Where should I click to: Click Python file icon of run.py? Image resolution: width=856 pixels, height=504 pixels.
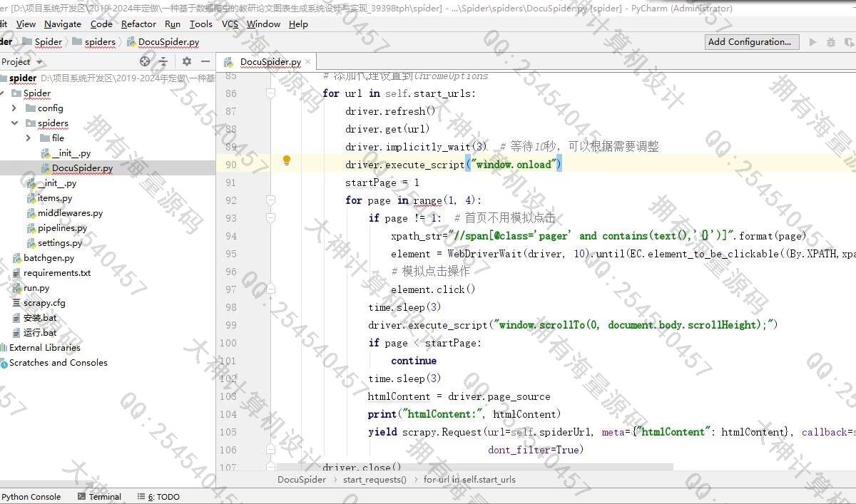click(x=17, y=288)
